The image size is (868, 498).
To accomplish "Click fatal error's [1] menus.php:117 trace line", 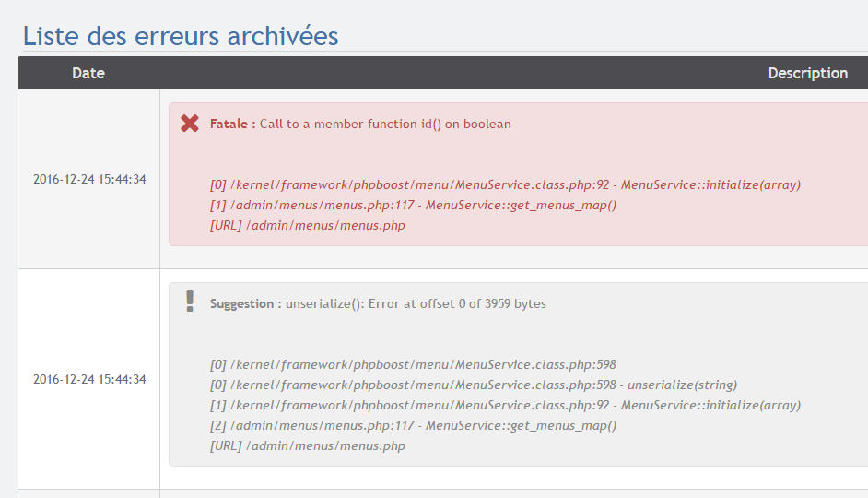I will click(413, 205).
